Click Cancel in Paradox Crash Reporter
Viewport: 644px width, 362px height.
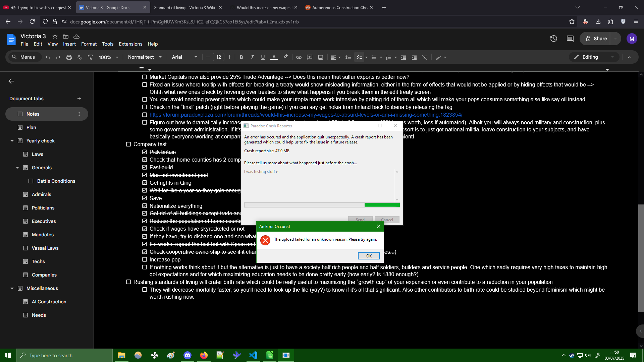387,220
